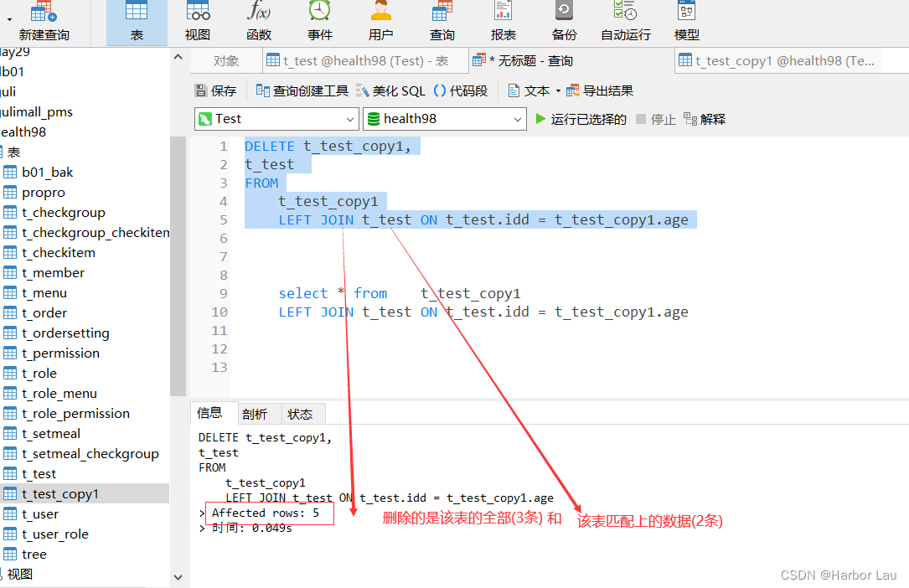
Task: Click the sidebar scrollbar down arrow
Action: click(178, 577)
